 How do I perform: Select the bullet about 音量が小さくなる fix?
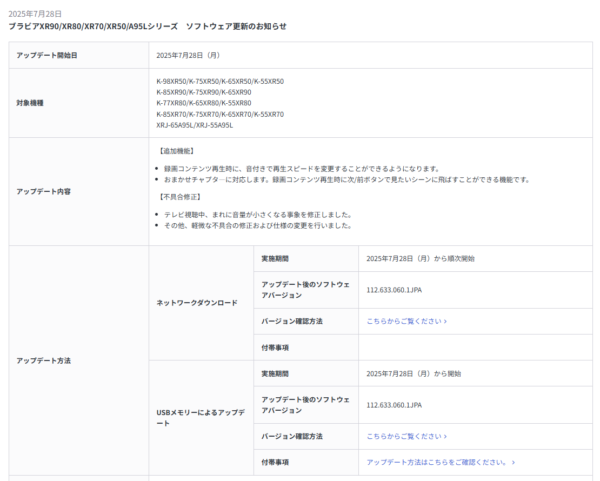pyautogui.click(x=258, y=215)
